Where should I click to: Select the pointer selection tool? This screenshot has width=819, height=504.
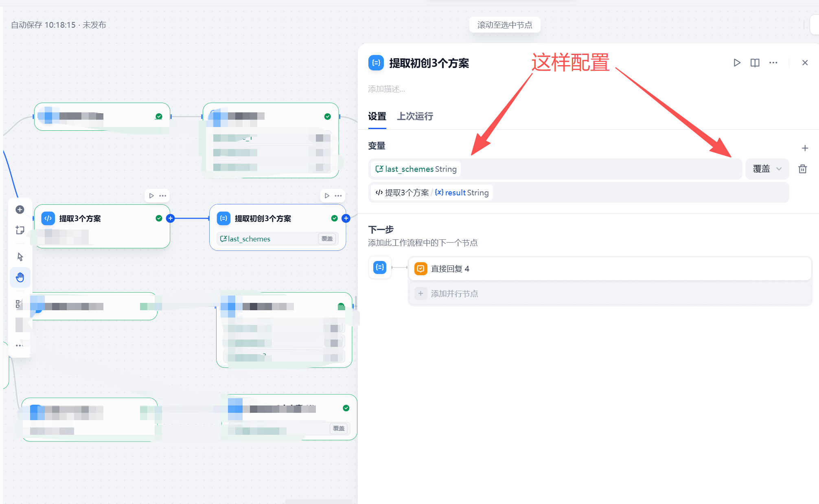[x=20, y=256]
